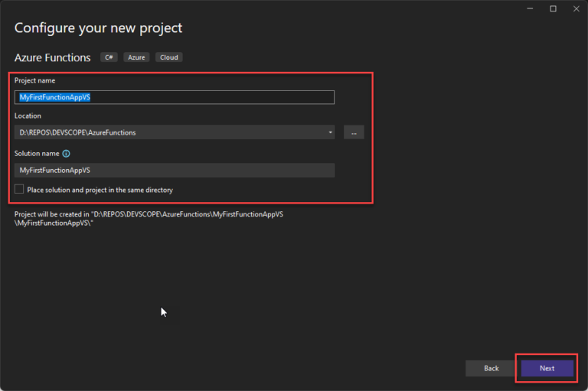588x391 pixels.
Task: Proceed by clicking the Next button
Action: tap(547, 368)
